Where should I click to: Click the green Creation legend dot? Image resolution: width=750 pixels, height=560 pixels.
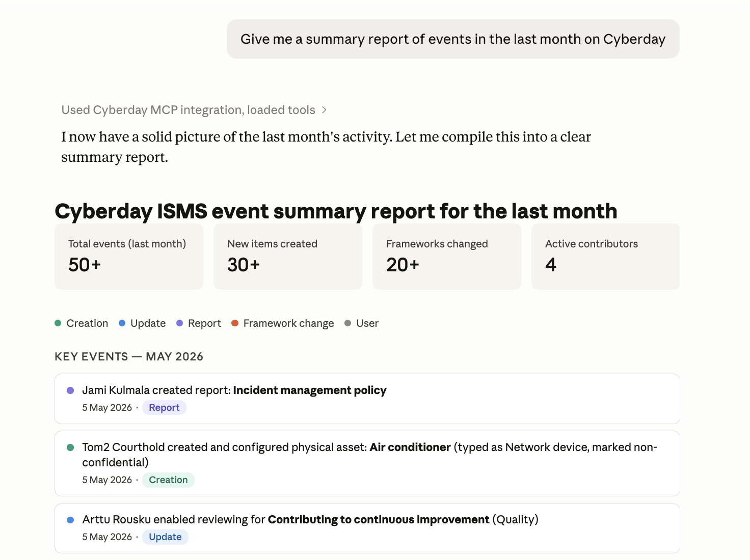(58, 323)
